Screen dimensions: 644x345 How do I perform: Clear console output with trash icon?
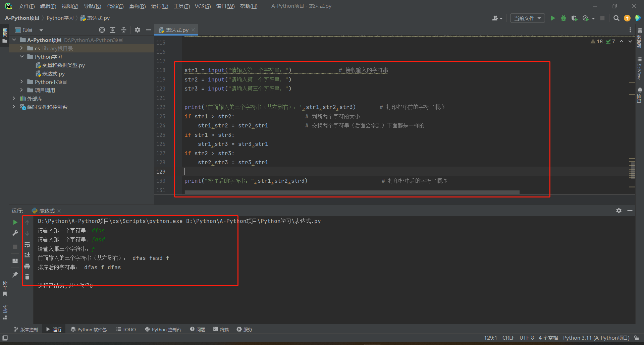pyautogui.click(x=27, y=277)
